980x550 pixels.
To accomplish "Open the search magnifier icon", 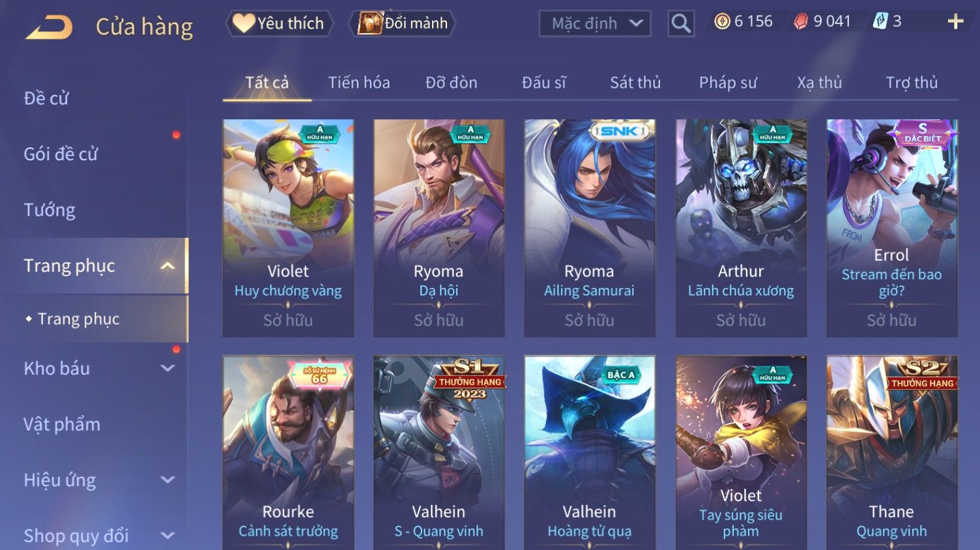I will pos(681,23).
